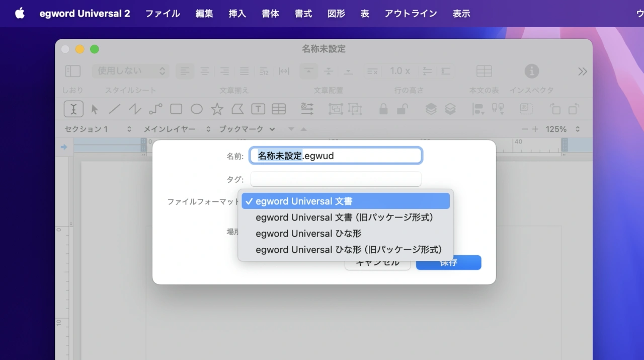
Task: Open the ブックマーク dropdown
Action: 247,129
